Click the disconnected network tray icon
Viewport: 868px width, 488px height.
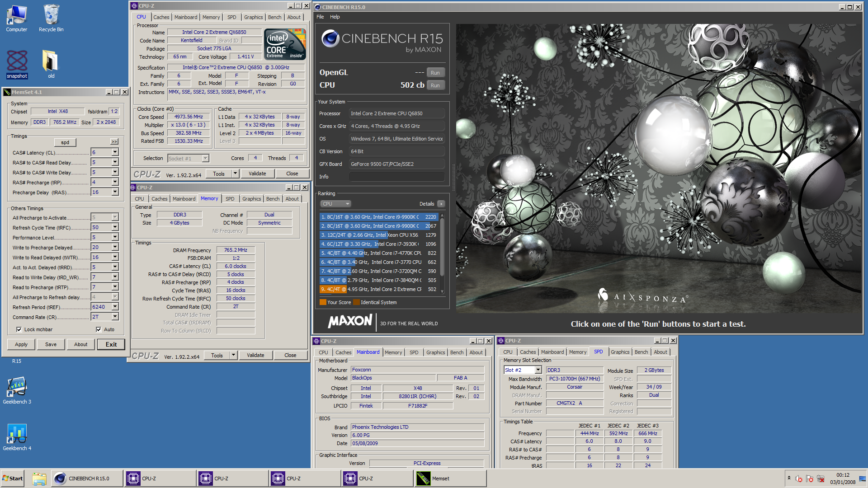pos(821,479)
